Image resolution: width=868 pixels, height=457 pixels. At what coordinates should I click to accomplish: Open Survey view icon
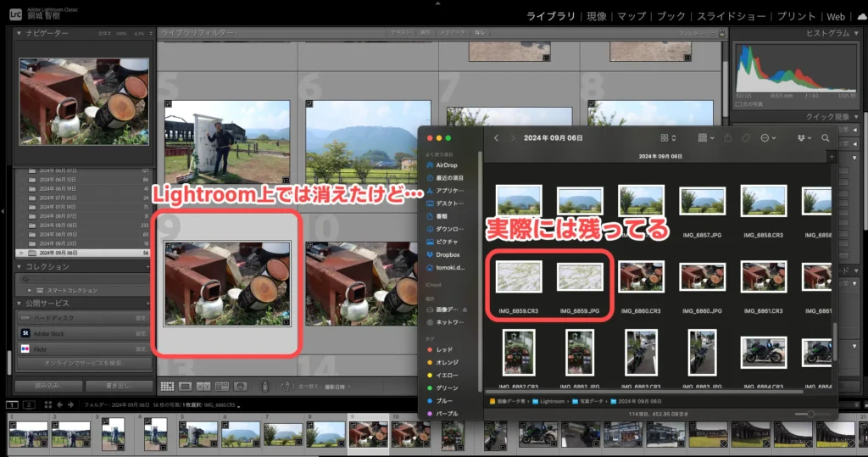click(x=222, y=385)
